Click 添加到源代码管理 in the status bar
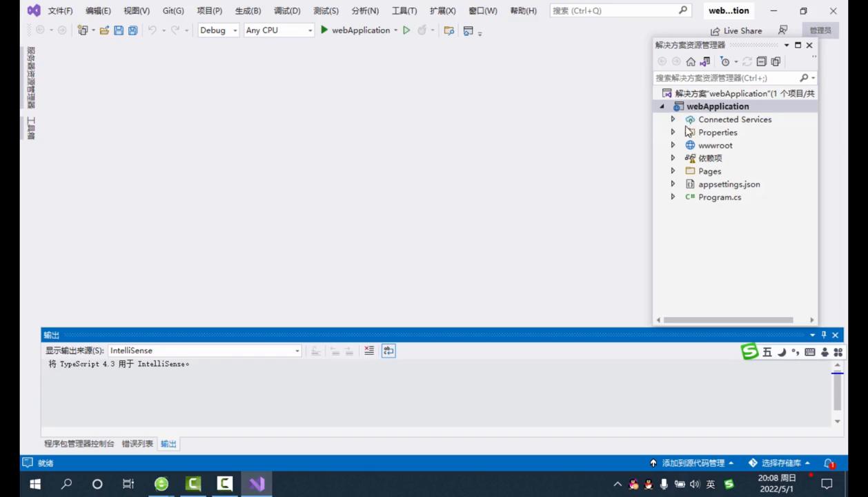The height and width of the screenshot is (497, 868). pos(692,463)
